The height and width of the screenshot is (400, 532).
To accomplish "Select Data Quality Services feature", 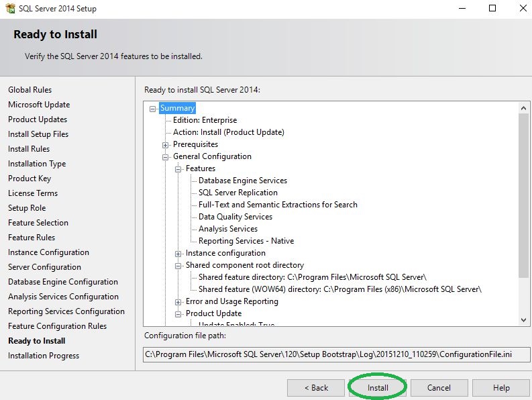I will pos(235,217).
